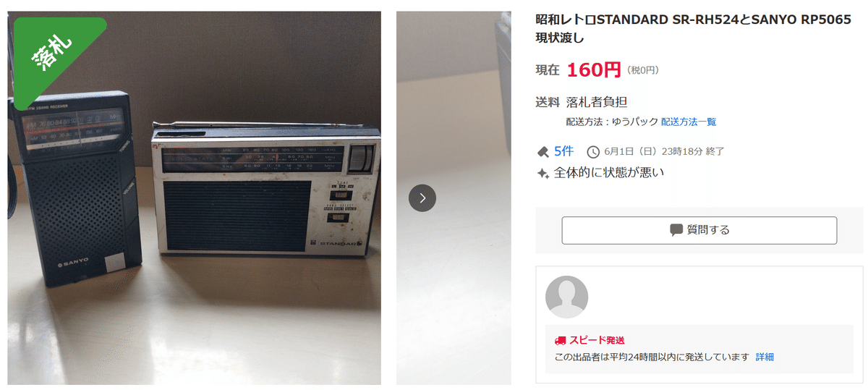
Task: Click the red delivery truck icon
Action: coord(560,340)
